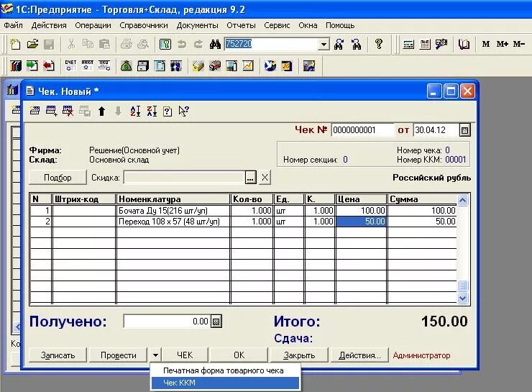Click New row icon in Чек toolbar
This screenshot has width=532, height=392.
[x=35, y=111]
